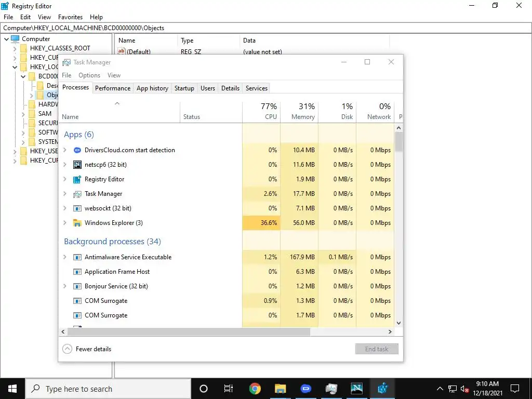This screenshot has width=532, height=399.
Task: Collapse Task Manager to fewer details
Action: coord(87,349)
